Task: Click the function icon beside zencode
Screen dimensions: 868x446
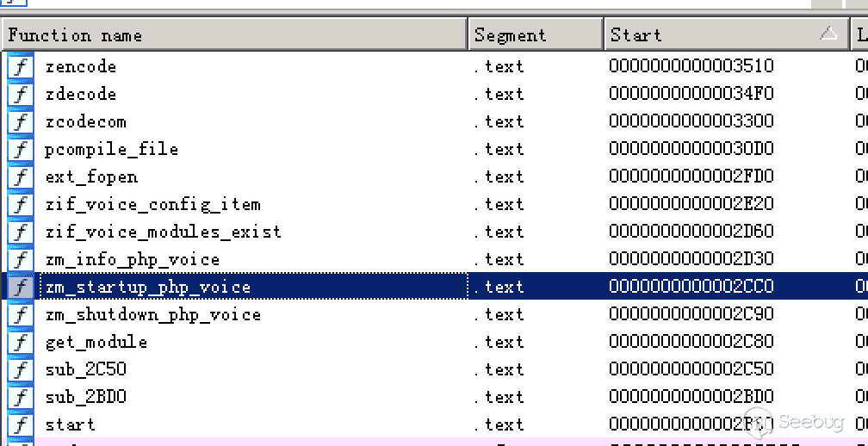Action: point(21,66)
